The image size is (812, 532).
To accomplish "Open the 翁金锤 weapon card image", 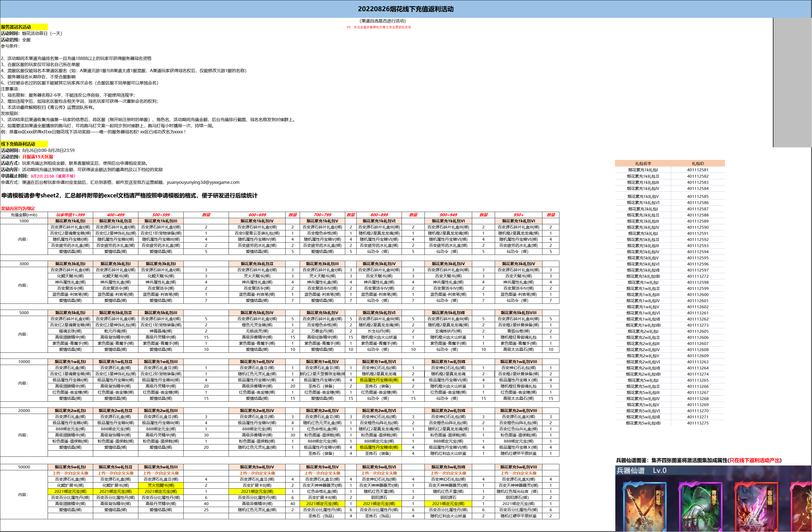I will click(x=756, y=507).
